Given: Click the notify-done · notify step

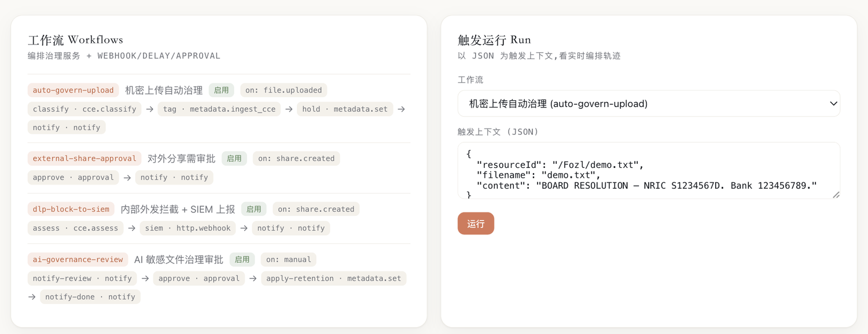Looking at the screenshot, I should 90,297.
